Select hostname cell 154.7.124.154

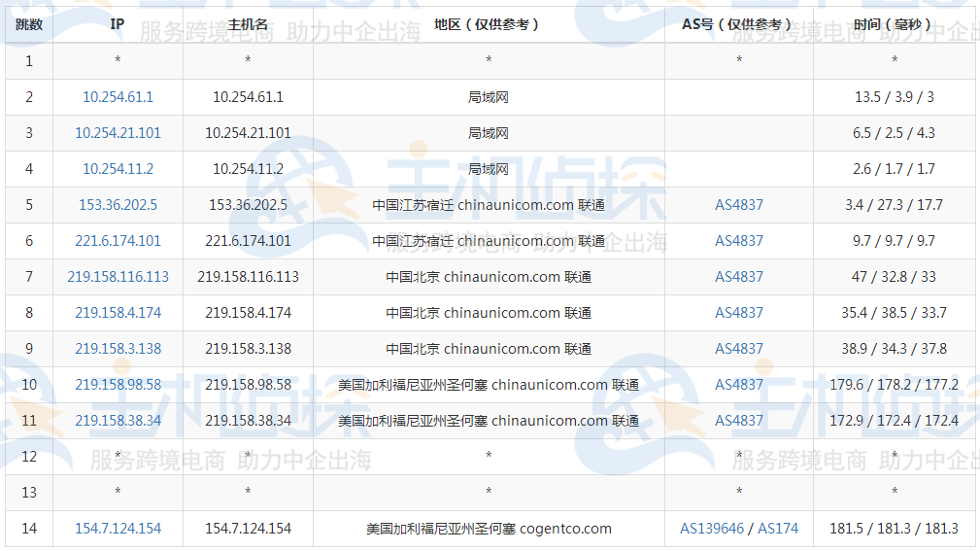(x=248, y=529)
